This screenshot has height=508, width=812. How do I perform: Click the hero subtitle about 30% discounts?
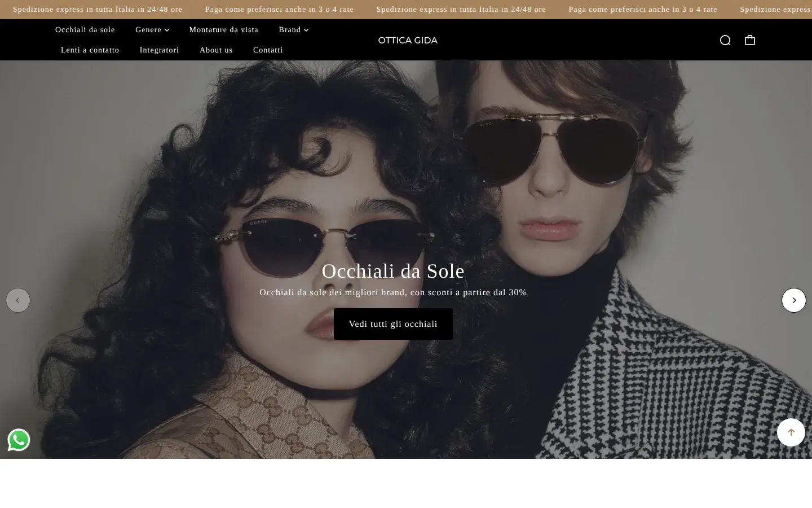(393, 292)
